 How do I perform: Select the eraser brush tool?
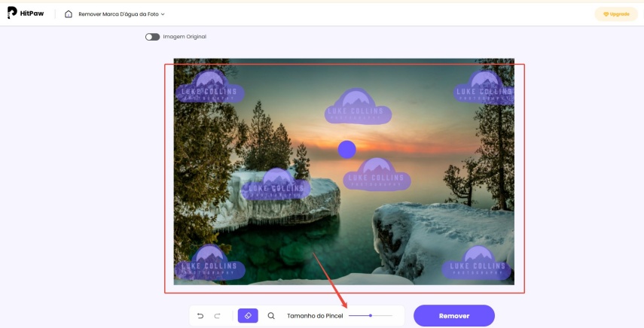pyautogui.click(x=248, y=316)
